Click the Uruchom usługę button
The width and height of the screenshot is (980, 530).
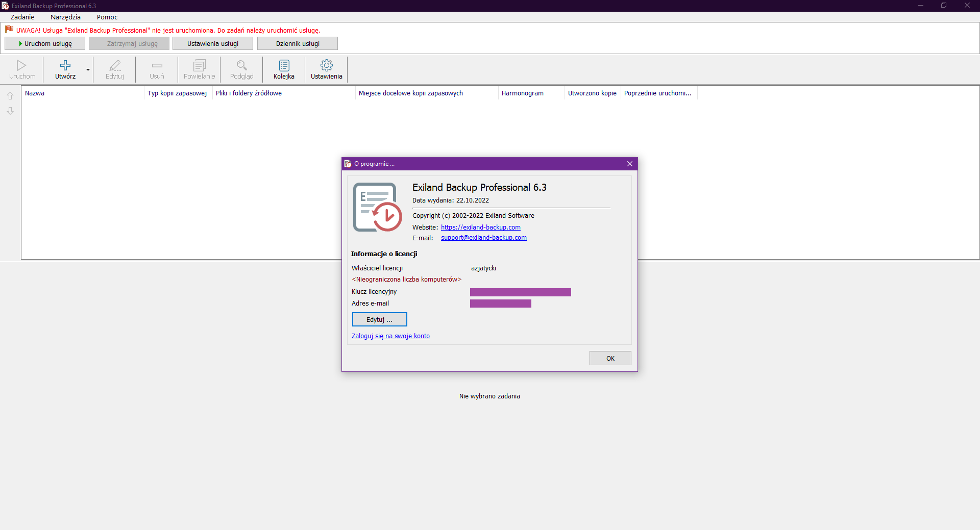tap(45, 44)
